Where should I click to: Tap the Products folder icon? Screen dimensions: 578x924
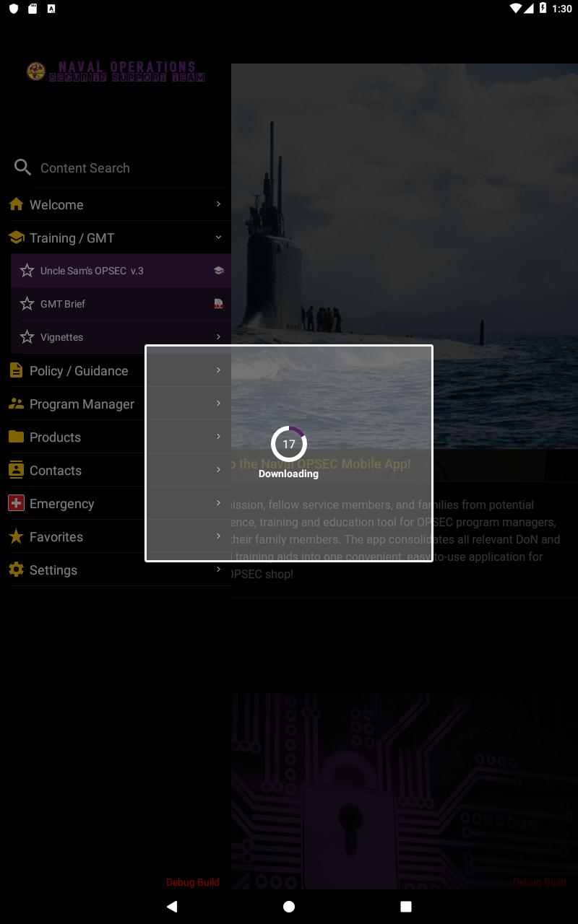click(x=16, y=437)
